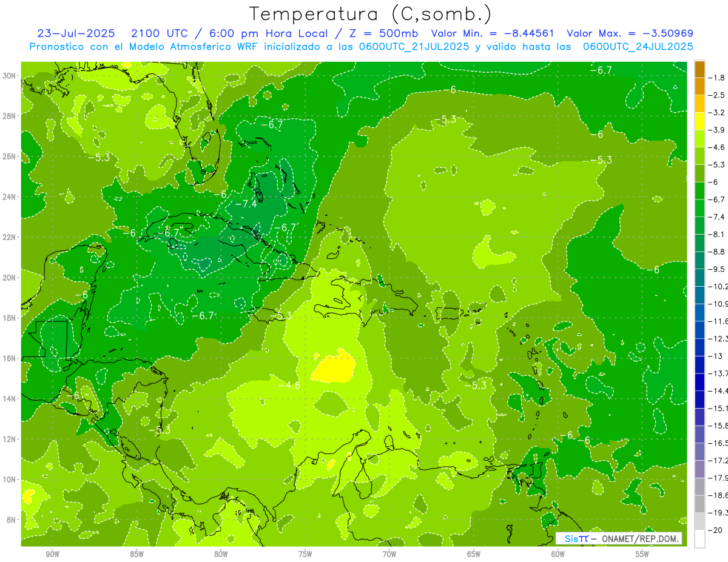Click the "80W" longitude axis label

coord(221,554)
